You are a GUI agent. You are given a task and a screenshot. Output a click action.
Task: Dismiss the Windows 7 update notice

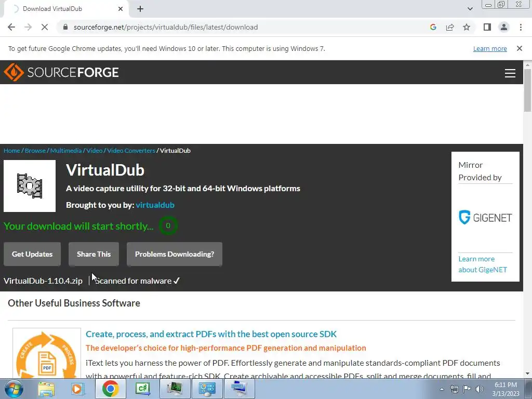pos(520,48)
